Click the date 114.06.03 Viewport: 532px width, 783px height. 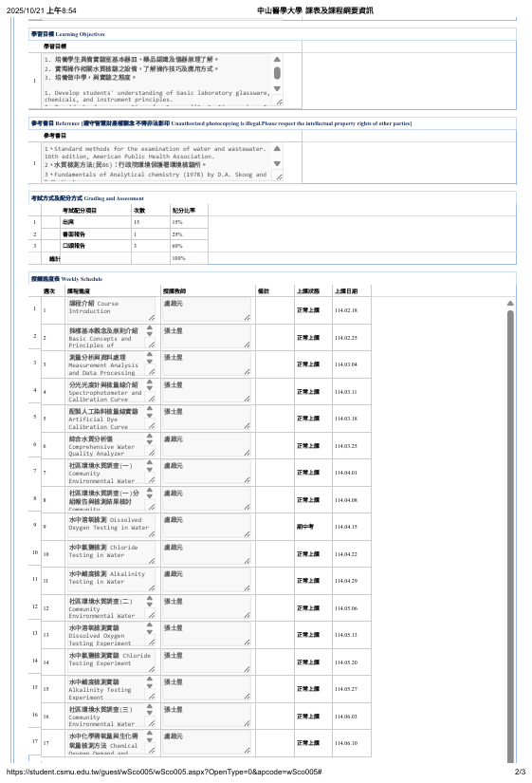(346, 716)
